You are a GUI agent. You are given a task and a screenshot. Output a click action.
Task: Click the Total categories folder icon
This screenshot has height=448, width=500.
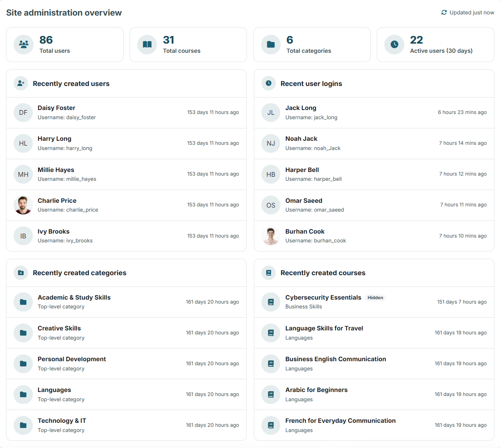[x=271, y=44]
